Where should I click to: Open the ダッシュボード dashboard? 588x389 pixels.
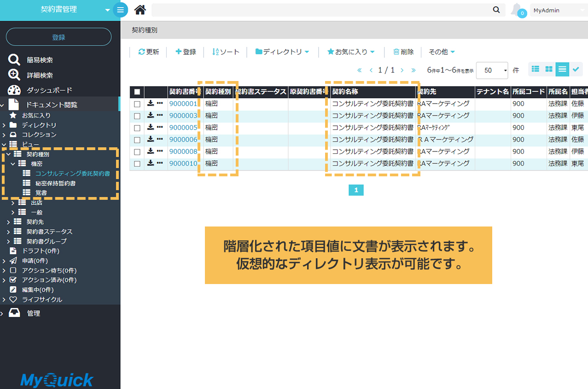coord(49,90)
